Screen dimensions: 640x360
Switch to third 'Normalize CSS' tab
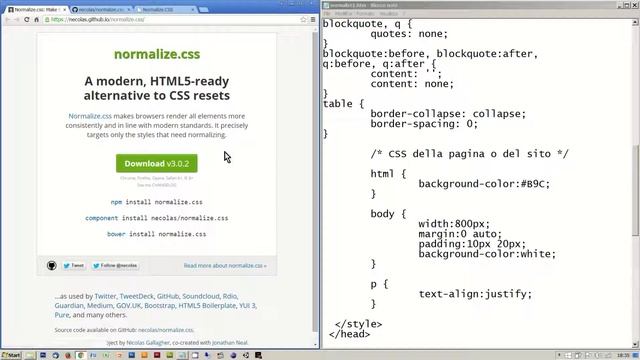click(165, 9)
